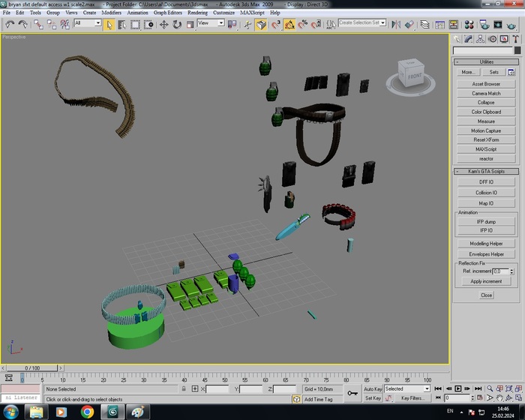525x420 pixels.
Task: Activate the Select and Rotate tool
Action: click(x=177, y=24)
